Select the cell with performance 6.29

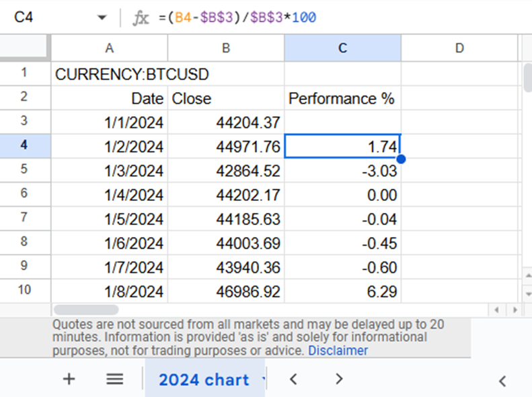click(x=343, y=292)
